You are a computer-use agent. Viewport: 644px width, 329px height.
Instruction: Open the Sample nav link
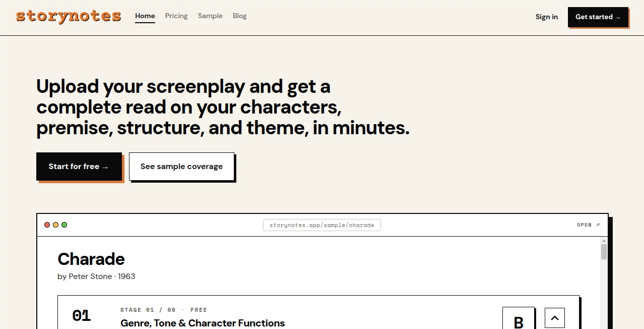(x=210, y=16)
